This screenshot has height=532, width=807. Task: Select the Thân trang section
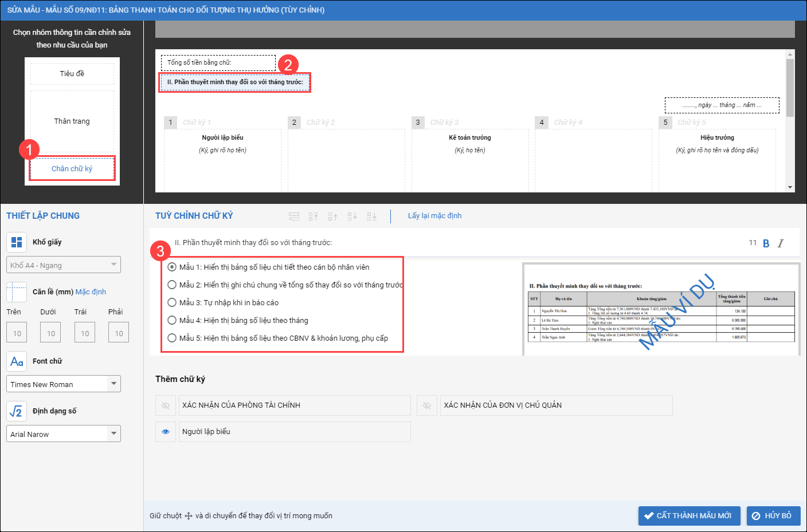pos(72,121)
